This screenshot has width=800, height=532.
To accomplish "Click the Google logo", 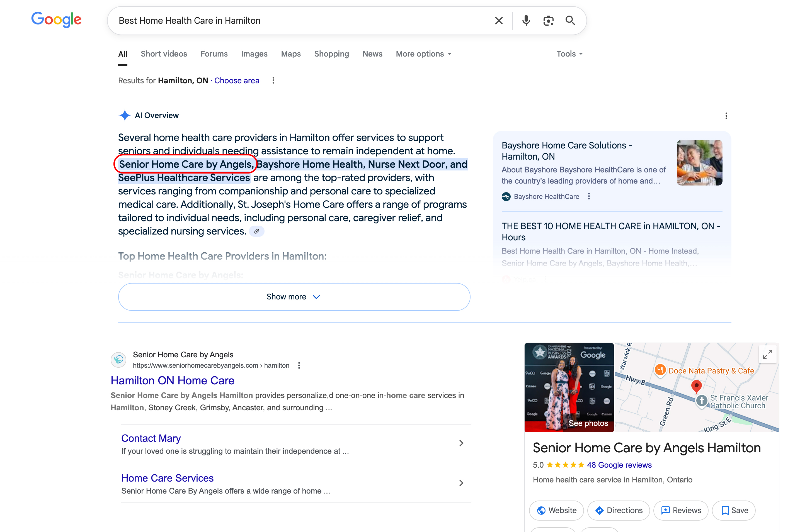I will (x=56, y=20).
